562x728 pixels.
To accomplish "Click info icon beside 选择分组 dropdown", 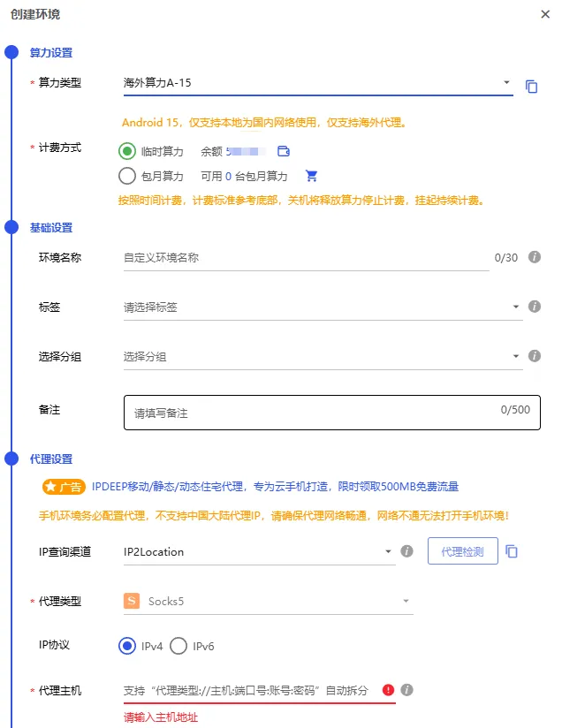I will coord(535,356).
